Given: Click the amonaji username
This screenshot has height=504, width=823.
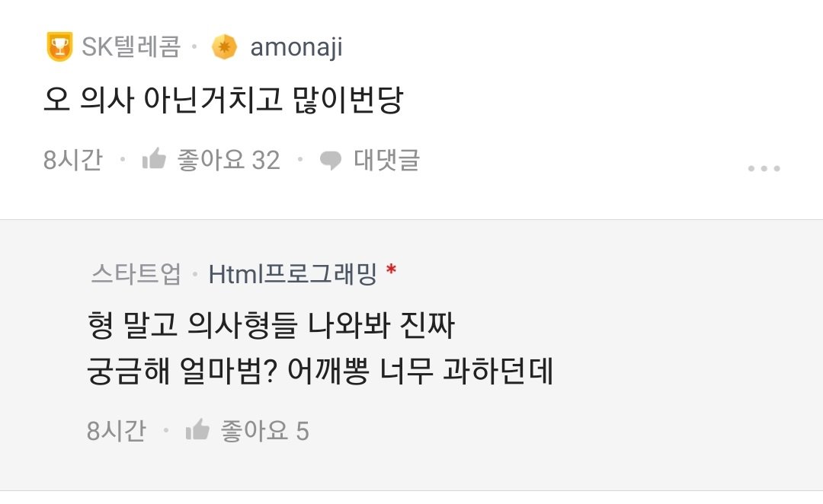Looking at the screenshot, I should click(296, 46).
